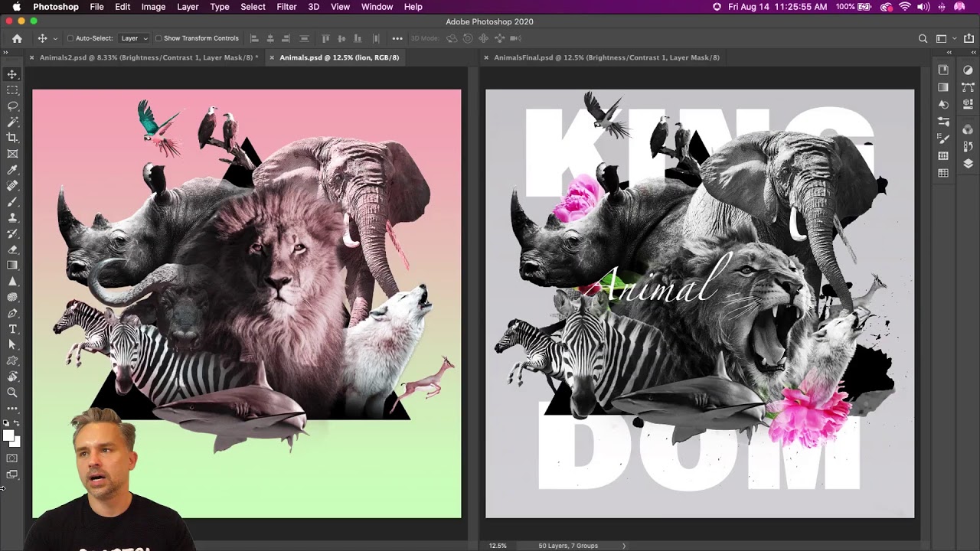Open the Layers panel icon
Screen dimensions: 980x551
point(968,163)
